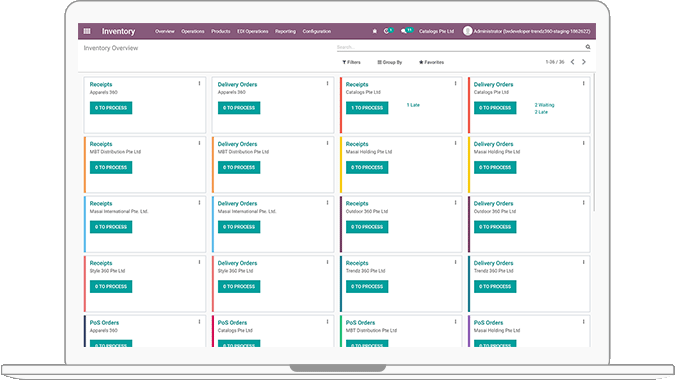Open kebab menu on Delivery Orders Outdoor 360 card
The width and height of the screenshot is (675, 380).
[x=584, y=202]
